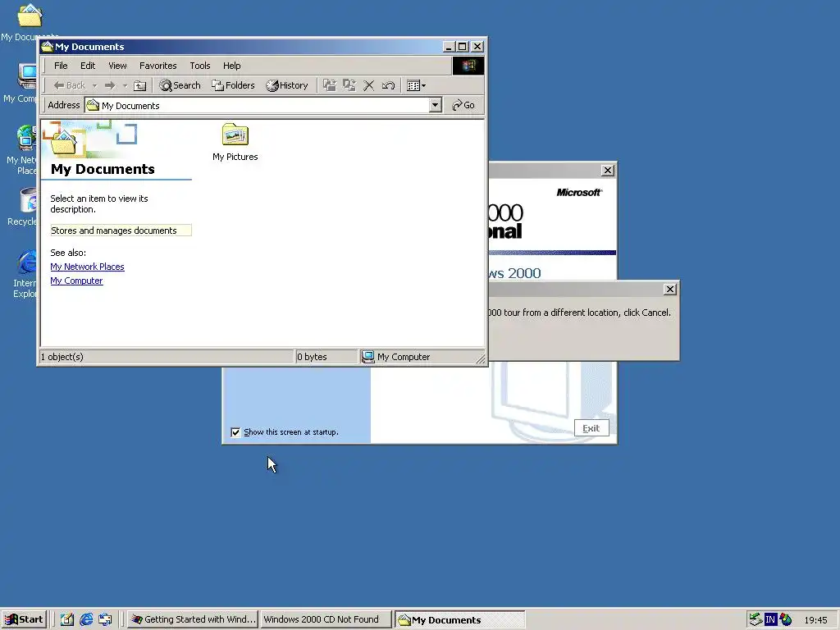The height and width of the screenshot is (630, 840).
Task: Switch to Getting Started taskbar button
Action: tap(194, 619)
